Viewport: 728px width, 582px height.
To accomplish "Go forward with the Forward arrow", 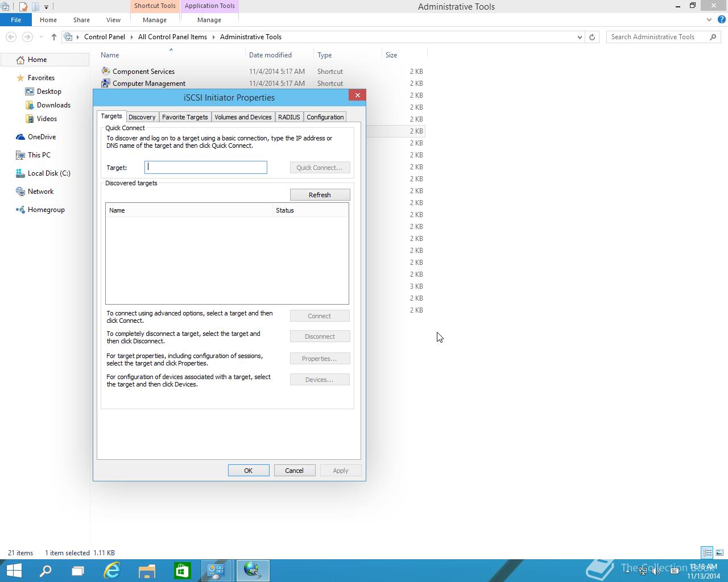I will 27,37.
